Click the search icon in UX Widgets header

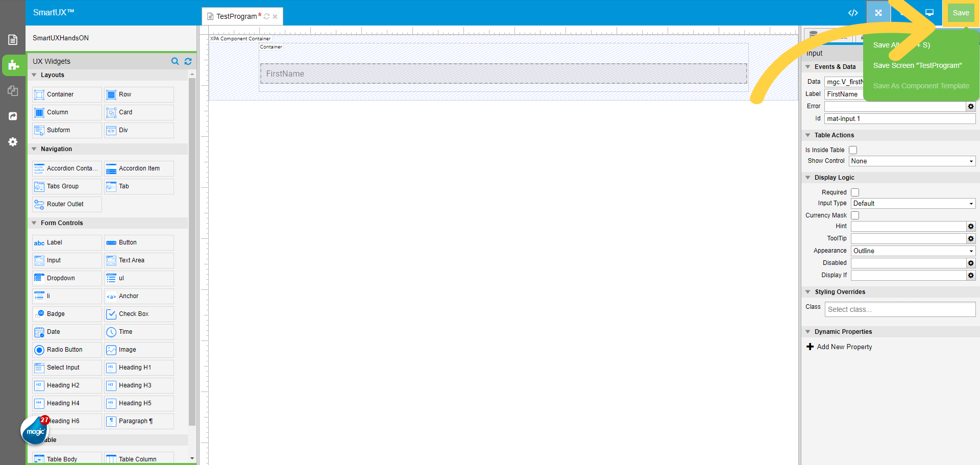pyautogui.click(x=175, y=61)
